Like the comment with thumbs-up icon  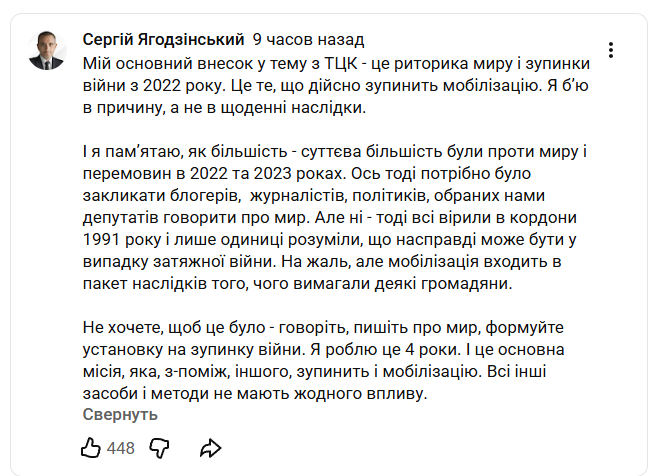(91, 447)
